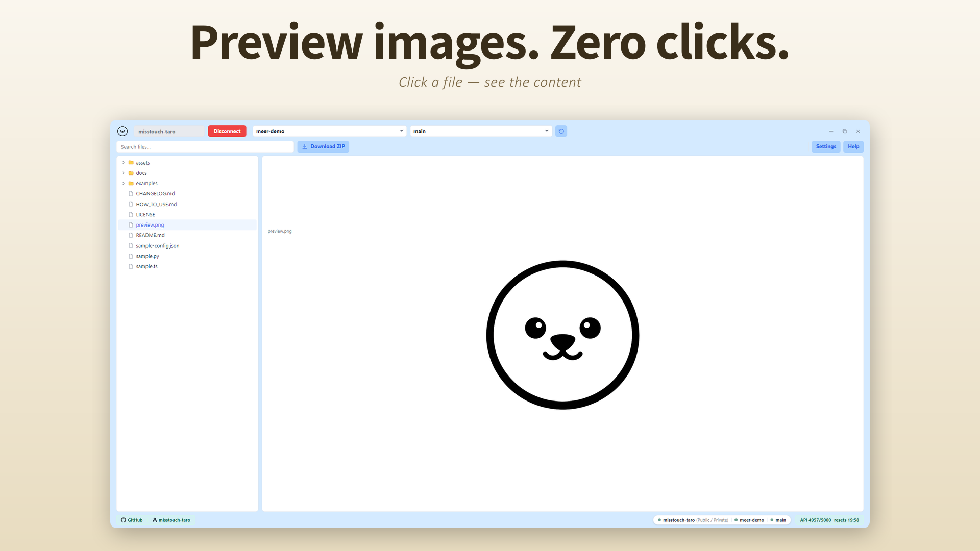Click the Search files input field
980x551 pixels.
tap(205, 147)
